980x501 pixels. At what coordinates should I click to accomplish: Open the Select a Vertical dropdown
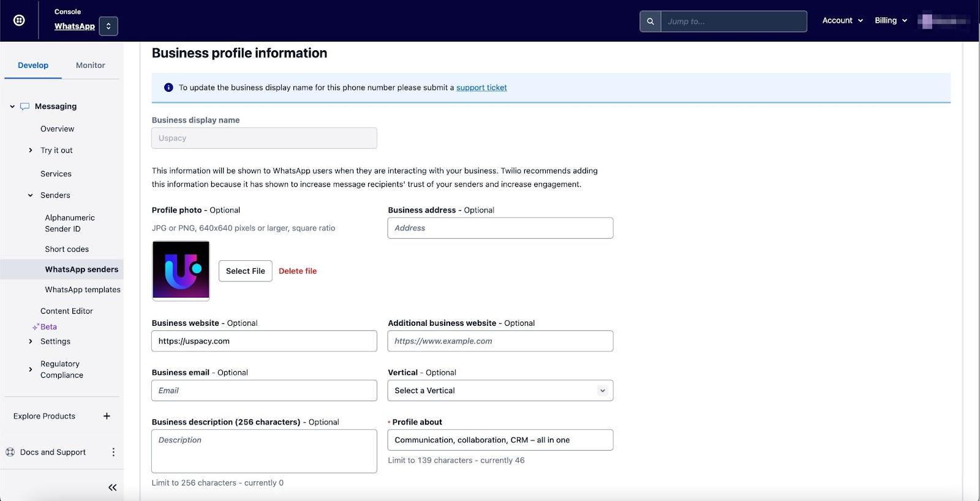click(x=500, y=391)
